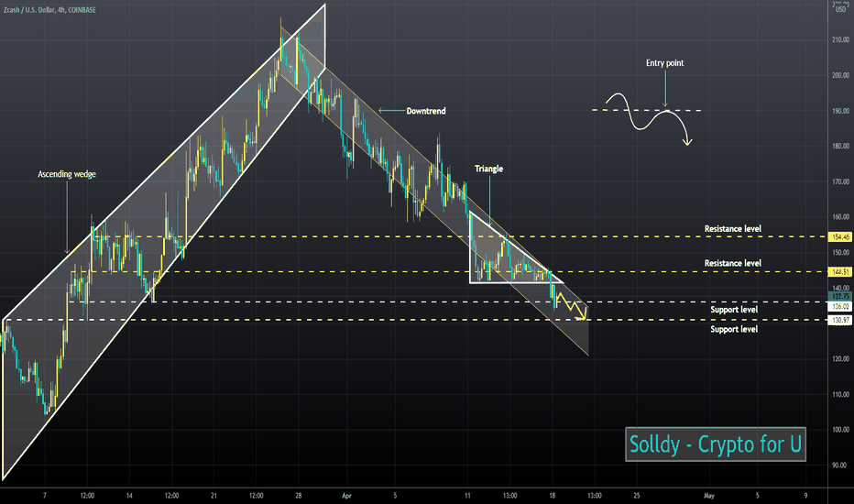This screenshot has width=854, height=504.
Task: Click the 137.75 current price tag
Action: coord(840,296)
